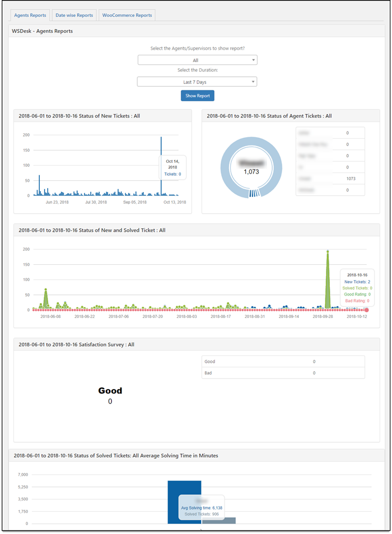Go to the WooCommerce Reports tab
This screenshot has height=534, width=392.
click(x=127, y=15)
